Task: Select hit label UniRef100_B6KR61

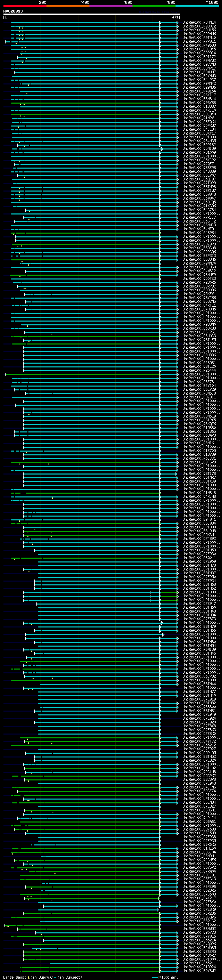Action: point(199,332)
